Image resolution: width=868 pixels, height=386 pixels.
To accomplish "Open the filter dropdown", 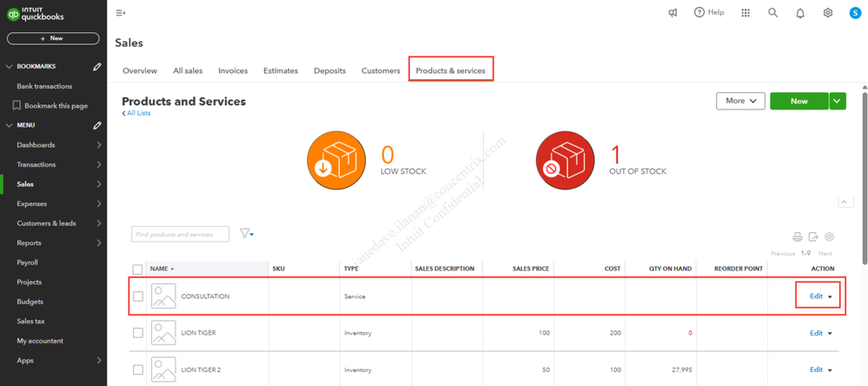I will point(247,234).
